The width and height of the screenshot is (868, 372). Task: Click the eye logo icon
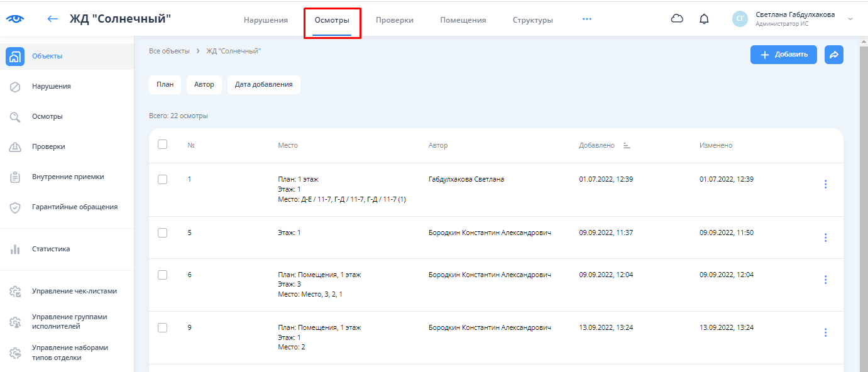coord(15,19)
